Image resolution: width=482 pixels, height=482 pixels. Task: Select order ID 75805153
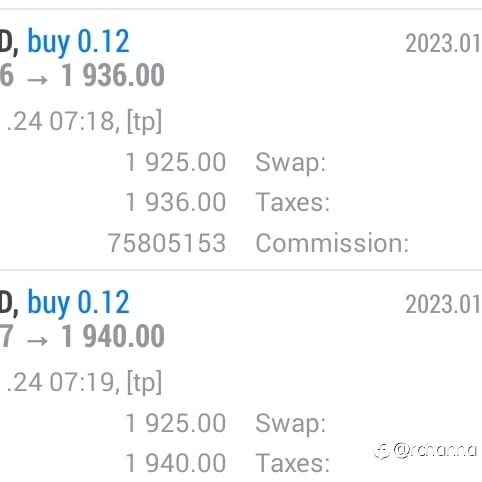pos(167,243)
